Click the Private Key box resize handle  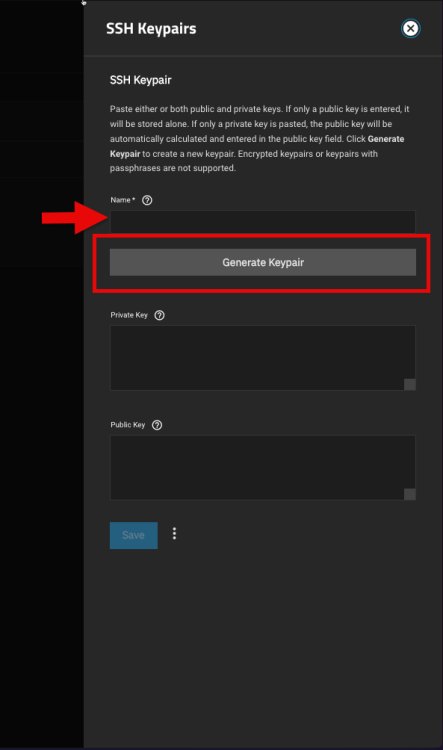(x=410, y=385)
